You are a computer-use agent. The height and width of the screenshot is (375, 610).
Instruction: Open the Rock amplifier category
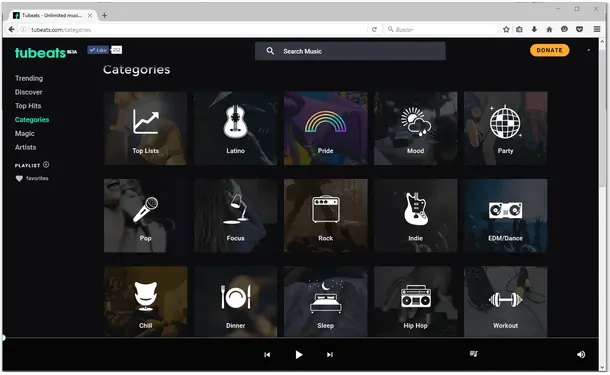[x=326, y=216]
